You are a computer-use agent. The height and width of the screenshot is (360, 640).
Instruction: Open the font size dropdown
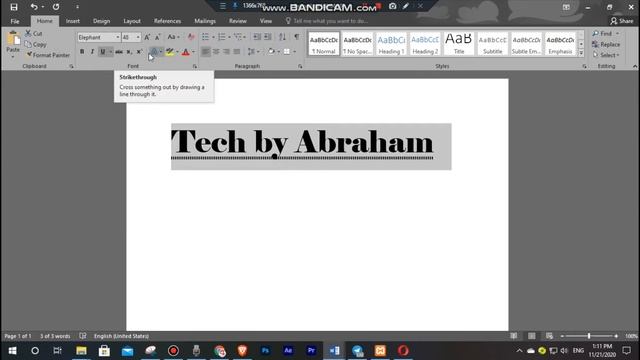pyautogui.click(x=138, y=37)
